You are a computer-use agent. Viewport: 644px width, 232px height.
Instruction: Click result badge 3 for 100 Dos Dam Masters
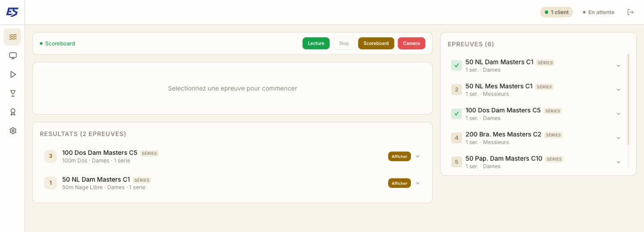51,156
